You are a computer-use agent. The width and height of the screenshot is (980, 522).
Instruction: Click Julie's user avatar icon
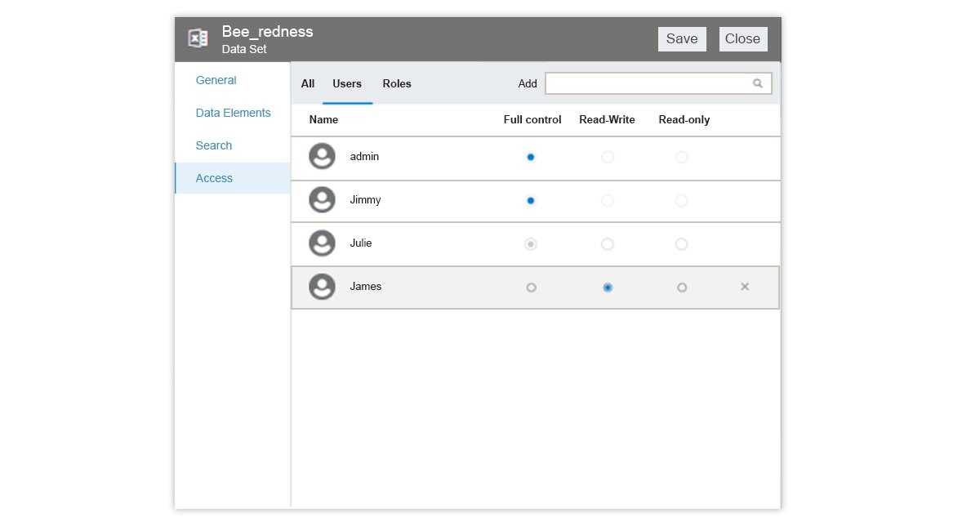point(323,243)
